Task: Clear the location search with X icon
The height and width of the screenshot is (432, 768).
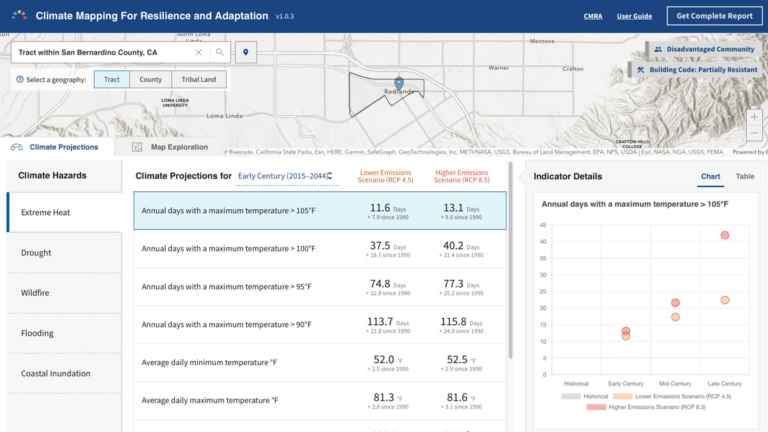Action: pyautogui.click(x=198, y=52)
